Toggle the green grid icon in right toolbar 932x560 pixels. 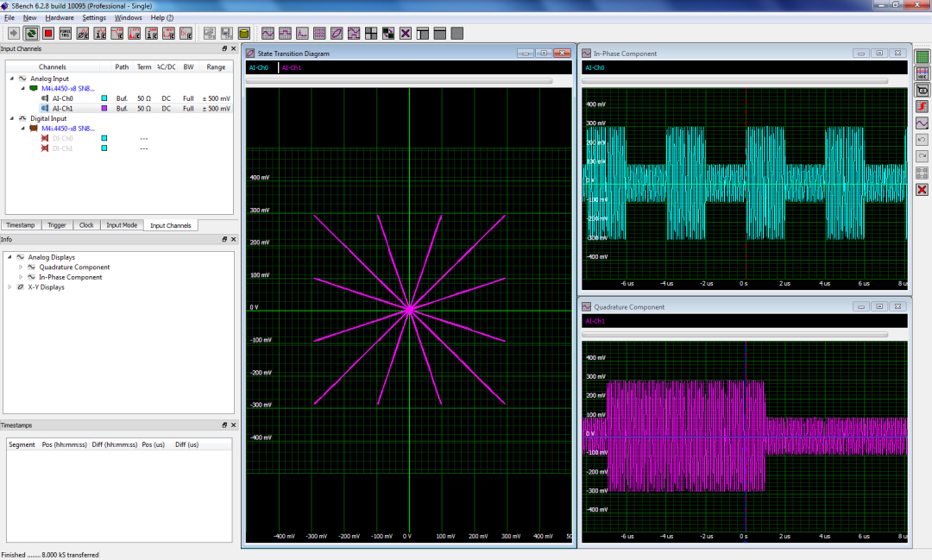922,57
